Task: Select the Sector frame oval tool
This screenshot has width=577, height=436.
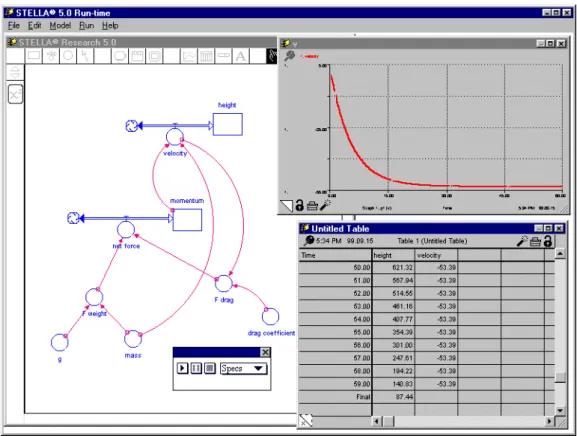Action: click(120, 56)
